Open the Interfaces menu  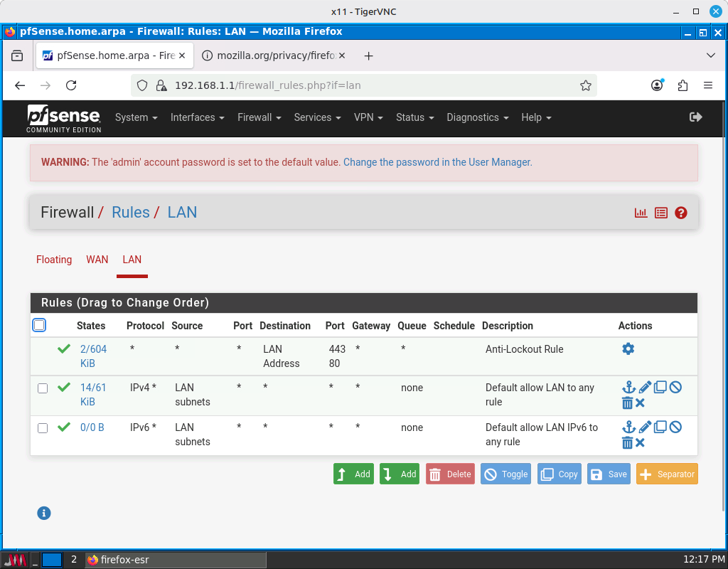tap(197, 117)
